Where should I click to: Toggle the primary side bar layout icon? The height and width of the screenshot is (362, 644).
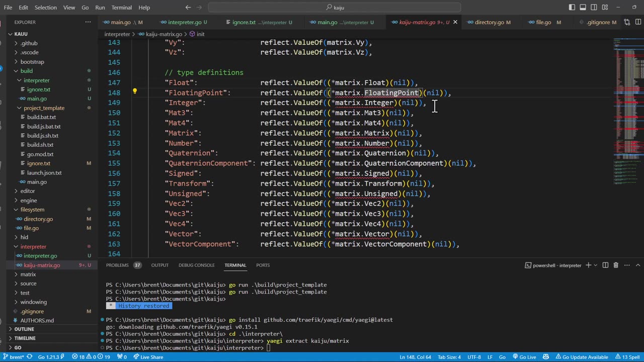pyautogui.click(x=572, y=8)
